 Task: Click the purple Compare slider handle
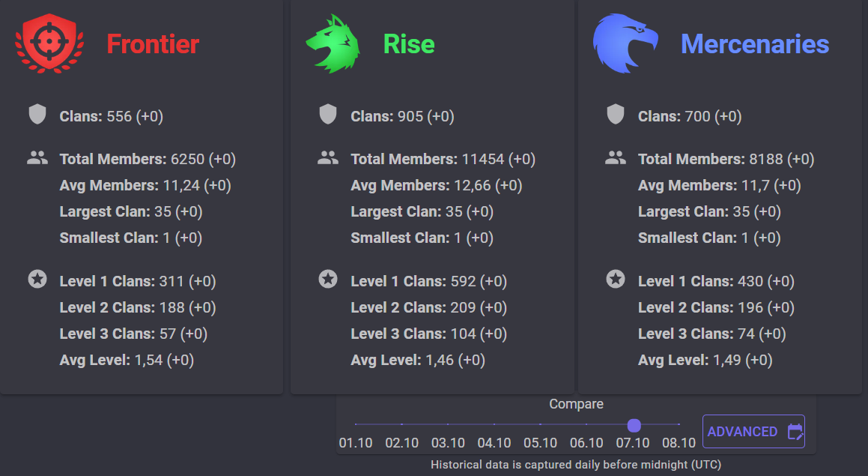634,425
